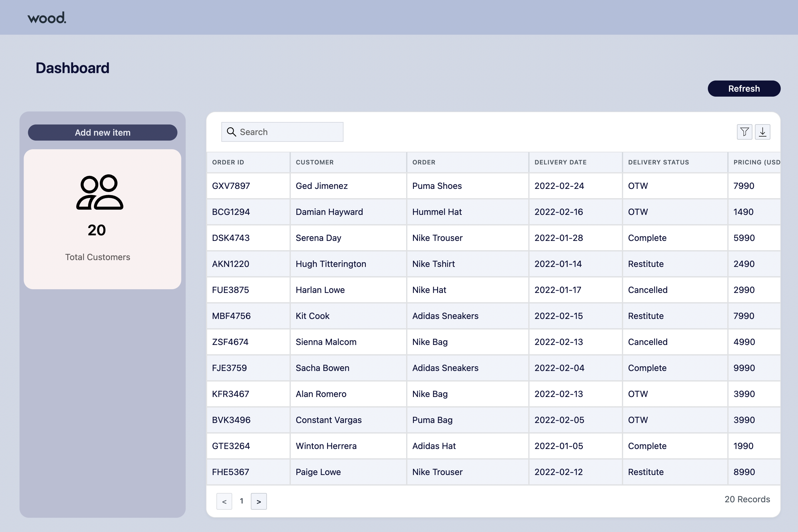Screen dimensions: 798x532
Task: Sort by DELIVERY DATE column header
Action: coord(560,162)
